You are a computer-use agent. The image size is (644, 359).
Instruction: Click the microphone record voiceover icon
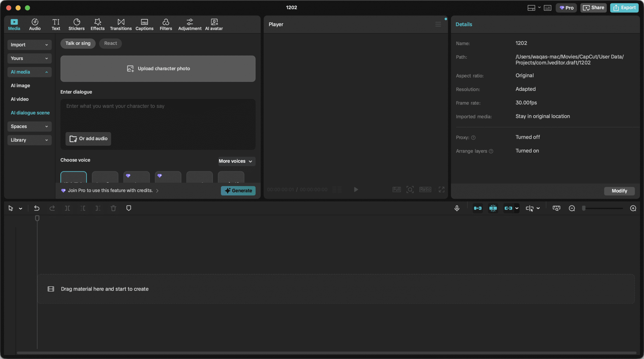point(457,208)
